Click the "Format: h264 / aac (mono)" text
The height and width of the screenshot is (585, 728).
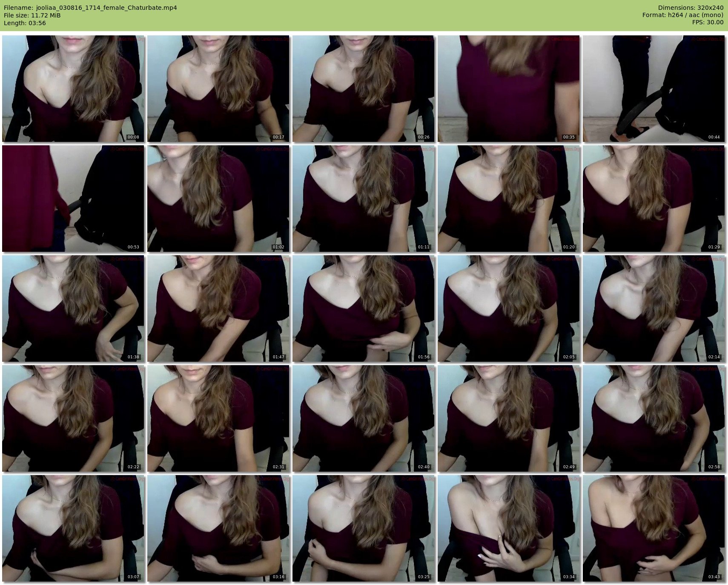click(683, 15)
